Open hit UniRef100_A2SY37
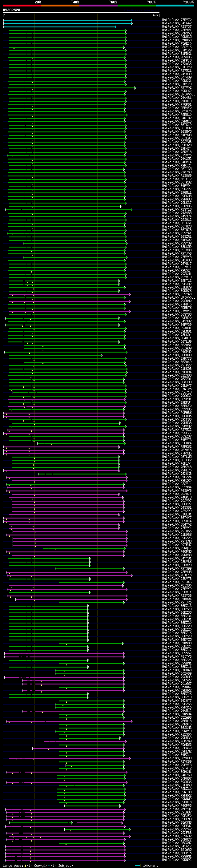The height and width of the screenshot is (868, 197). [x=177, y=26]
